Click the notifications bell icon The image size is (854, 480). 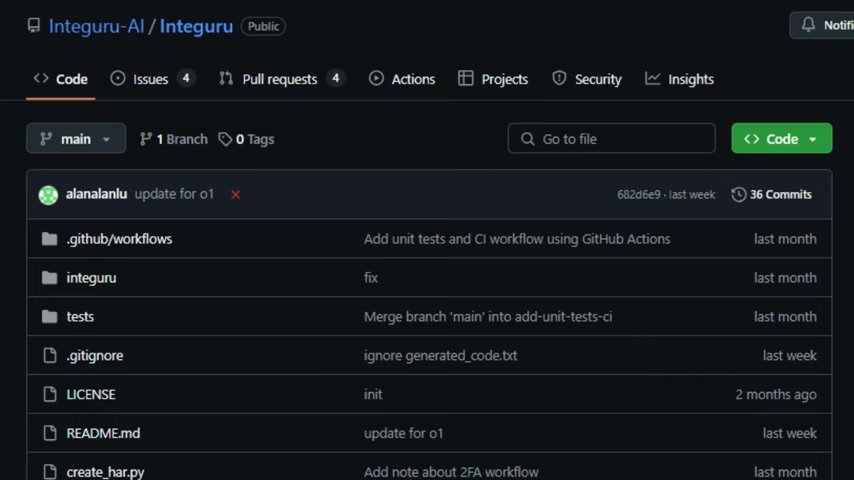(808, 25)
